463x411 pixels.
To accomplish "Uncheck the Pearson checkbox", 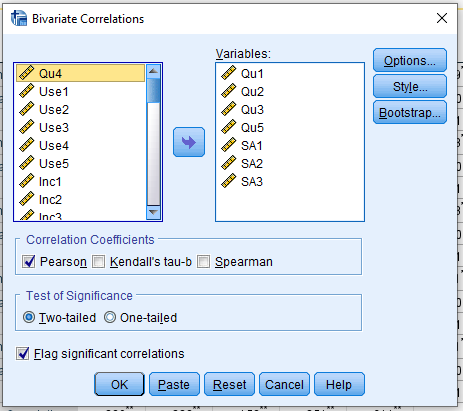I will click(x=29, y=262).
